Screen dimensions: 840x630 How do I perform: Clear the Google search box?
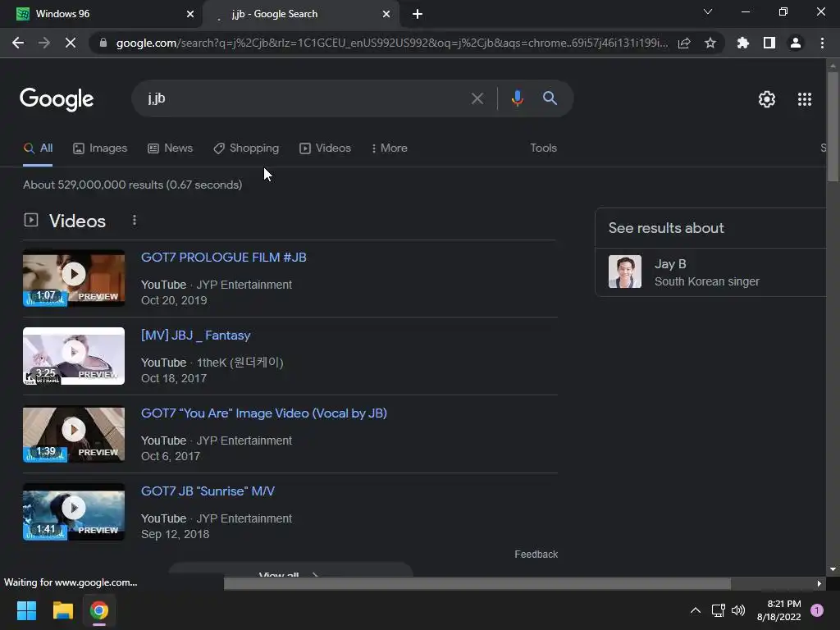pos(477,98)
